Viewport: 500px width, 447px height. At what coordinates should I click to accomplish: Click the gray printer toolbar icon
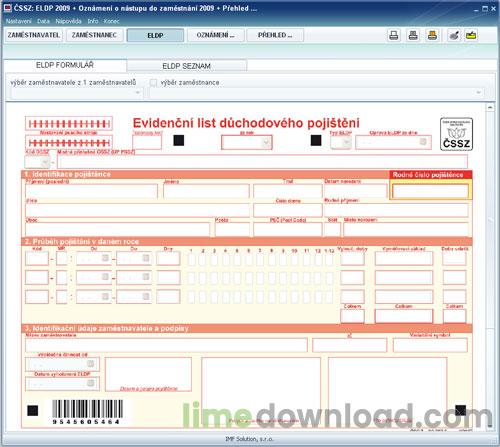tap(413, 35)
